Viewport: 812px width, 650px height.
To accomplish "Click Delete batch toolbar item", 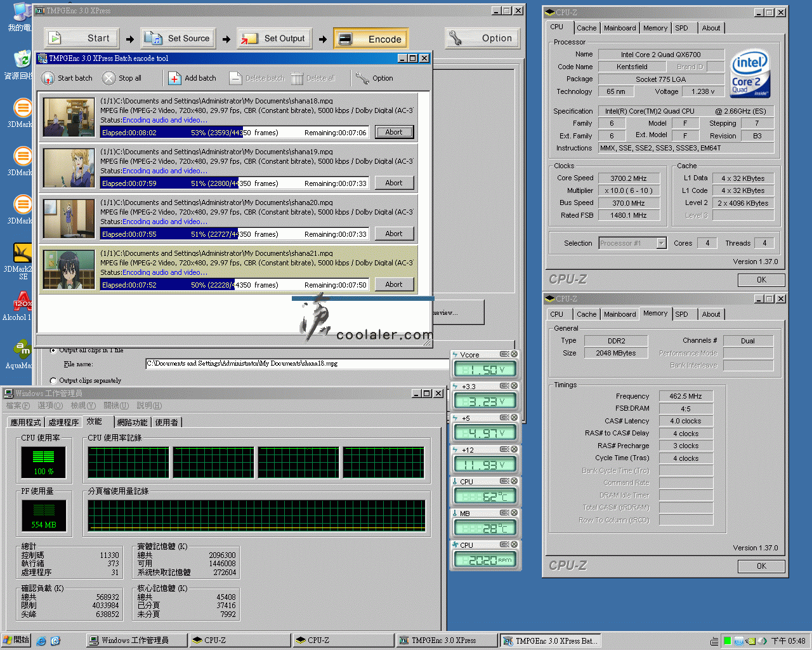I will (x=257, y=78).
